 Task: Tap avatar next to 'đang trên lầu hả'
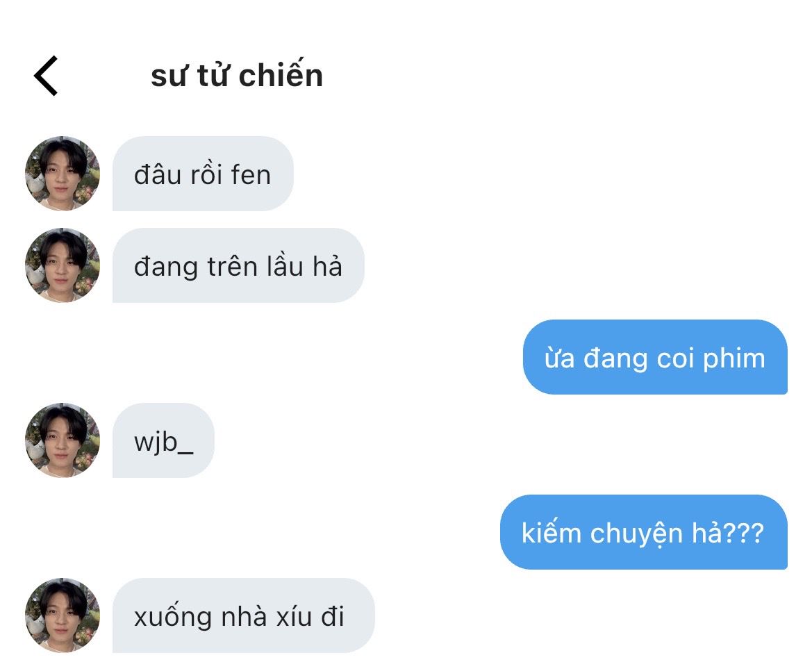coord(63,265)
